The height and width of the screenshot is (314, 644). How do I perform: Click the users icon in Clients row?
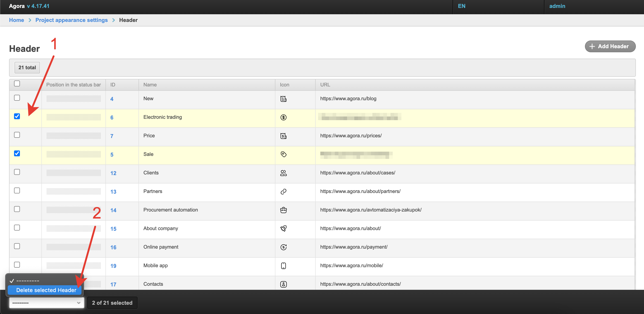(283, 173)
